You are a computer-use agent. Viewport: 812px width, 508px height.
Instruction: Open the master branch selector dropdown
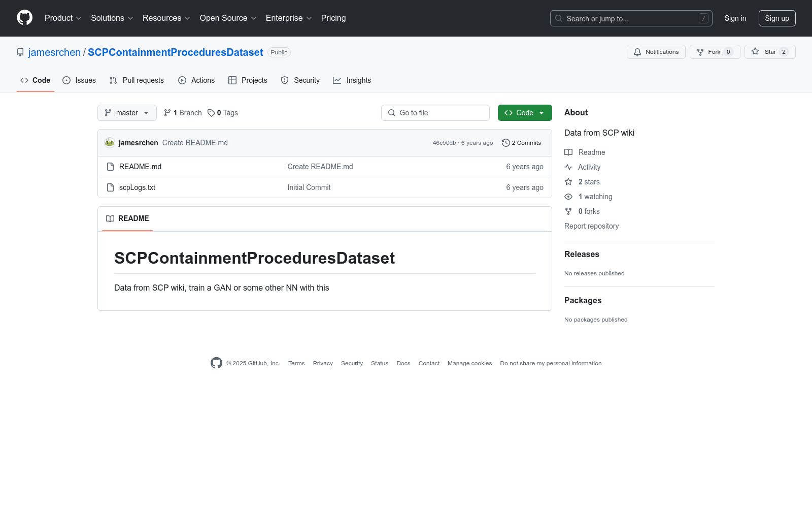click(x=127, y=113)
